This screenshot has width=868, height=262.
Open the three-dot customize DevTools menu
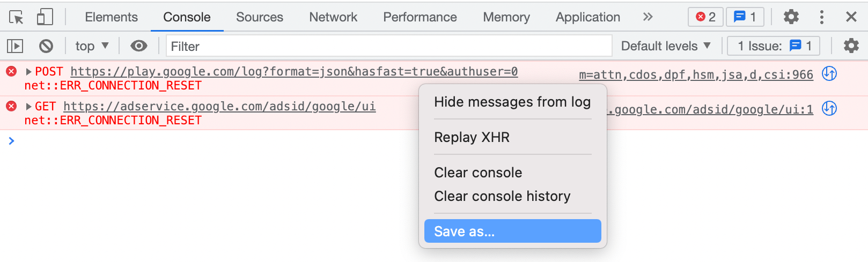822,17
